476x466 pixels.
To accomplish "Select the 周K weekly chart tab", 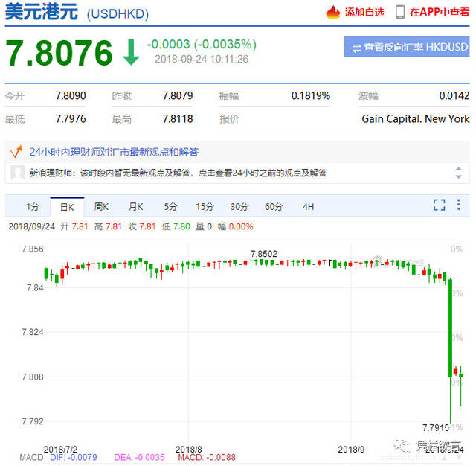I will point(101,206).
